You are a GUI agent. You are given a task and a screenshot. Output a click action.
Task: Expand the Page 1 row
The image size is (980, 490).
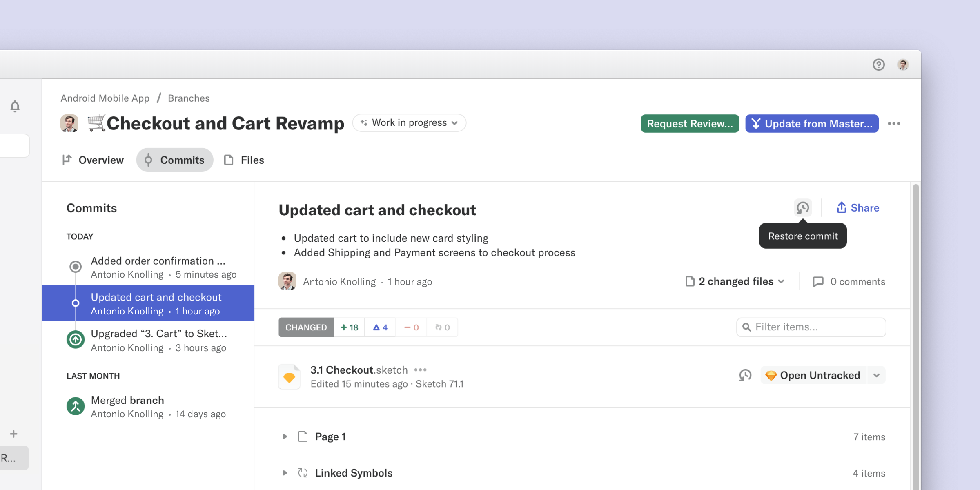coord(285,437)
